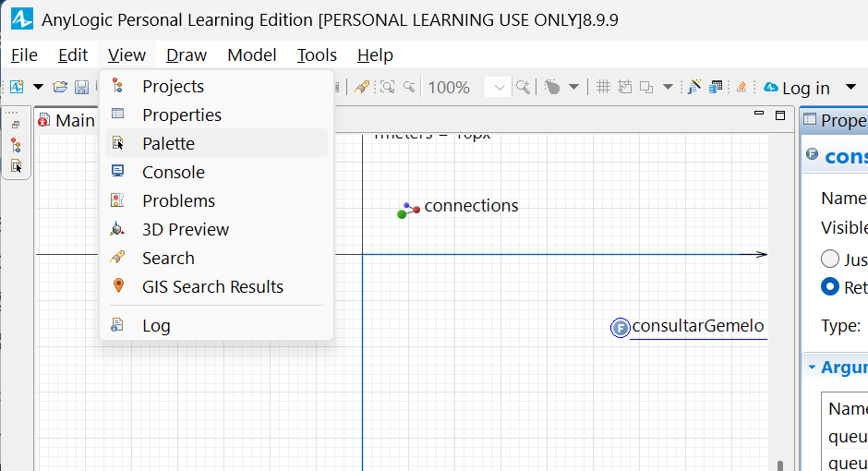
Task: Open the arrange shapes dropdown arrow
Action: (x=669, y=87)
